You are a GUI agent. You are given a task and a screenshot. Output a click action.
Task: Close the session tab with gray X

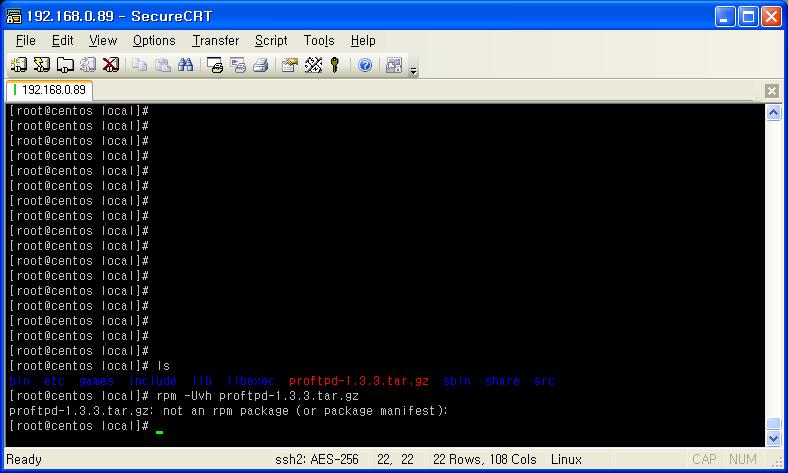click(772, 90)
